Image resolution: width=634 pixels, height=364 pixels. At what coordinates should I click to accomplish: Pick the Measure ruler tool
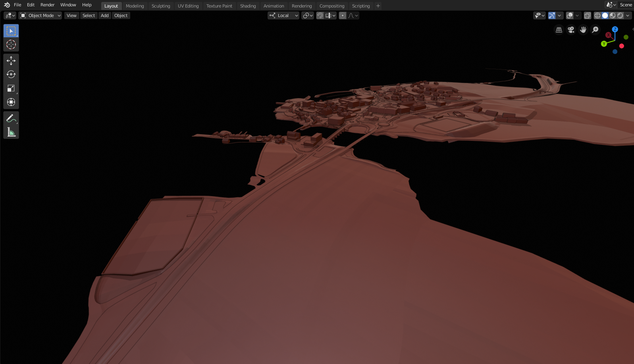point(11,132)
